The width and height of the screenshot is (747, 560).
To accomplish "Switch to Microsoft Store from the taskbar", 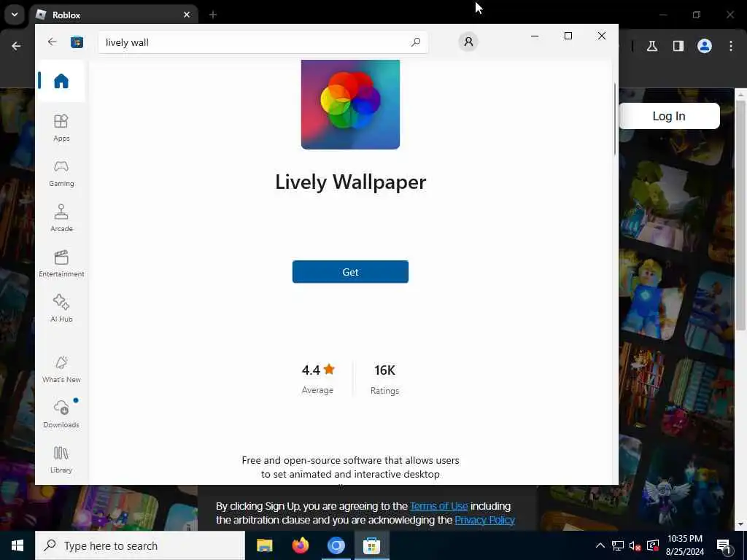I will point(371,545).
